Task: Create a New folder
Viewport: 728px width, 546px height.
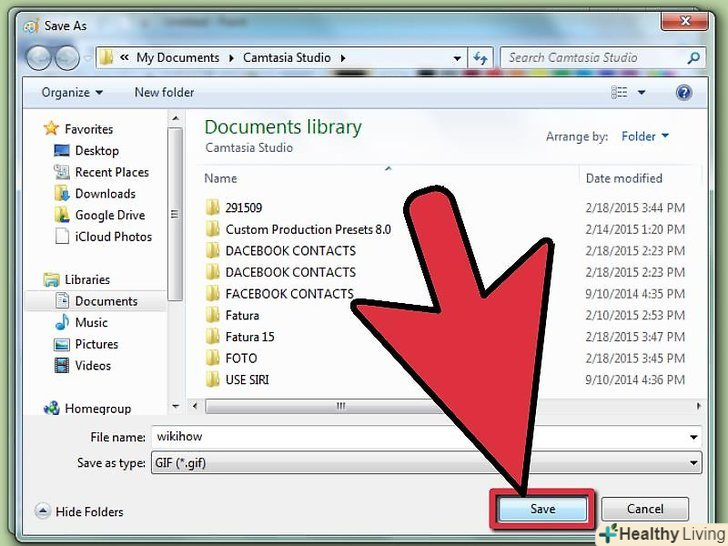Action: (164, 92)
